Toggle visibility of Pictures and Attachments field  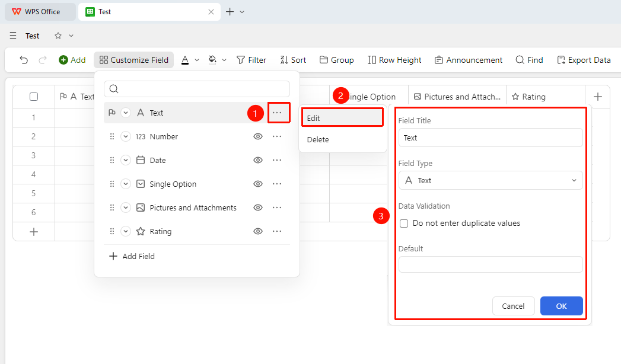point(258,207)
